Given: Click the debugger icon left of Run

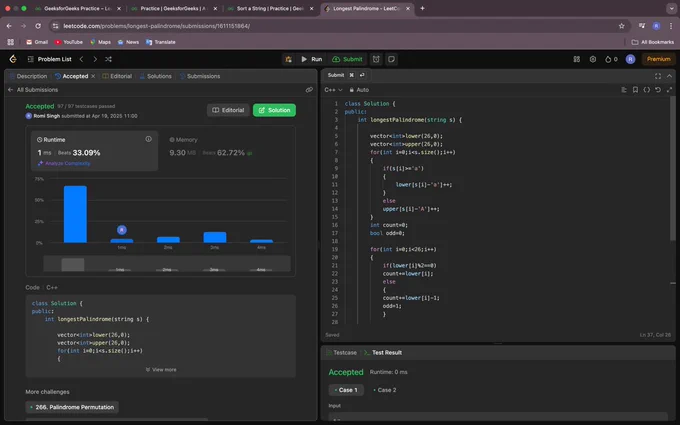Looking at the screenshot, I should pos(288,59).
